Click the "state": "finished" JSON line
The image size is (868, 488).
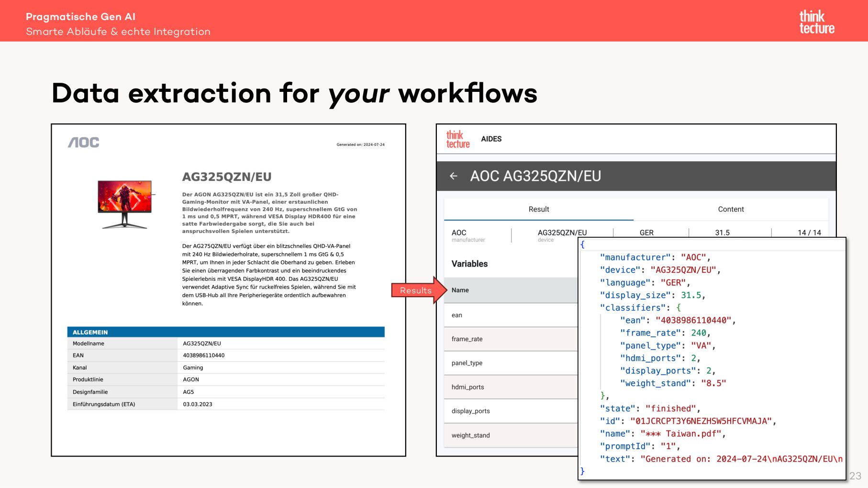point(650,408)
